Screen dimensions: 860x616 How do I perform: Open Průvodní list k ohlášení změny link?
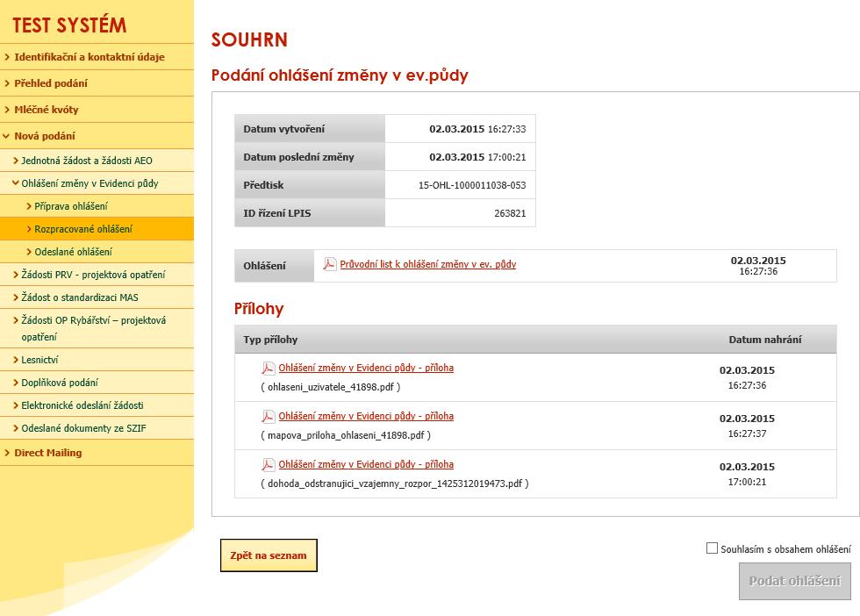coord(428,264)
